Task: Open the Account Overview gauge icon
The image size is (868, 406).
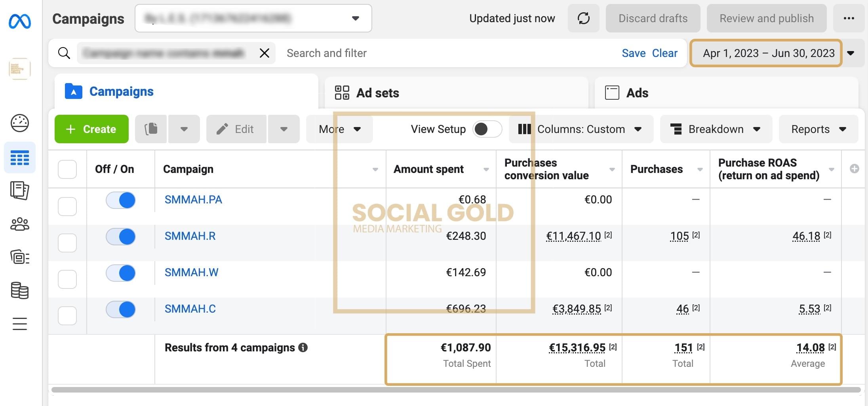Action: [x=20, y=123]
